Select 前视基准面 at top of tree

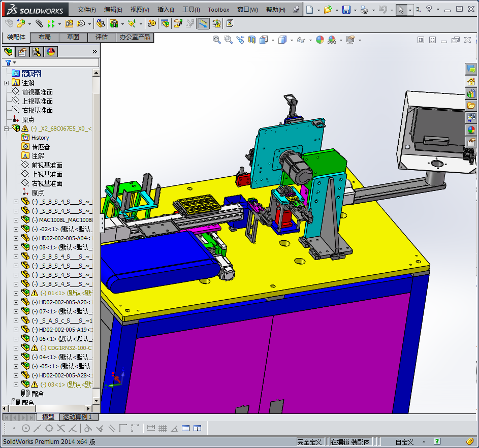pos(37,92)
